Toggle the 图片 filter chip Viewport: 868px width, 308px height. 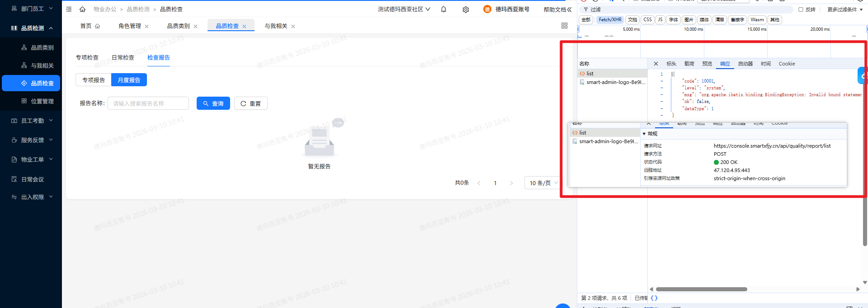[x=689, y=20]
